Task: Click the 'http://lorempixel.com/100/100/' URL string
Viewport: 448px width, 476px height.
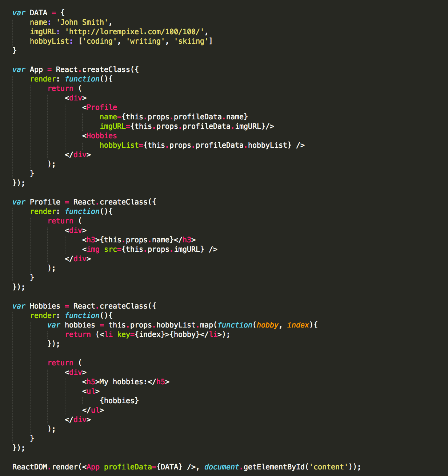Action: pyautogui.click(x=135, y=32)
